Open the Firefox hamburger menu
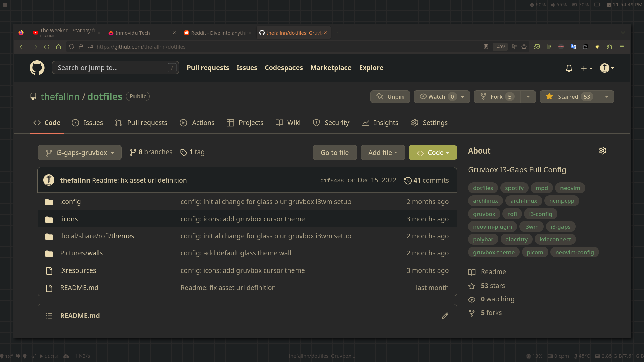Image resolution: width=644 pixels, height=362 pixels. tap(622, 47)
